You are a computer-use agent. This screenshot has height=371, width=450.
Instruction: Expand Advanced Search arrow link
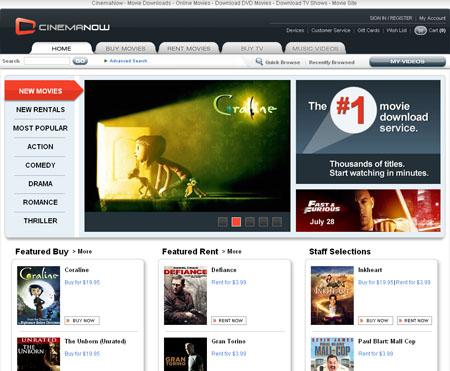tap(126, 61)
